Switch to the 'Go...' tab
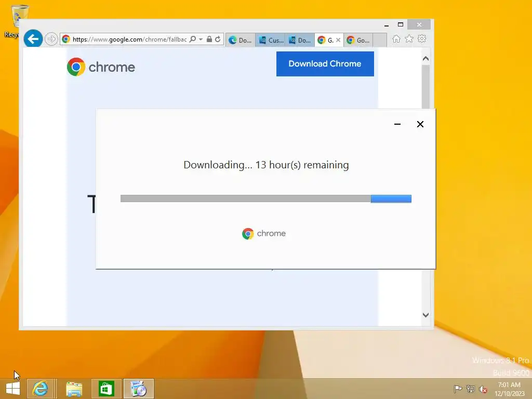The width and height of the screenshot is (532, 399). [x=358, y=40]
